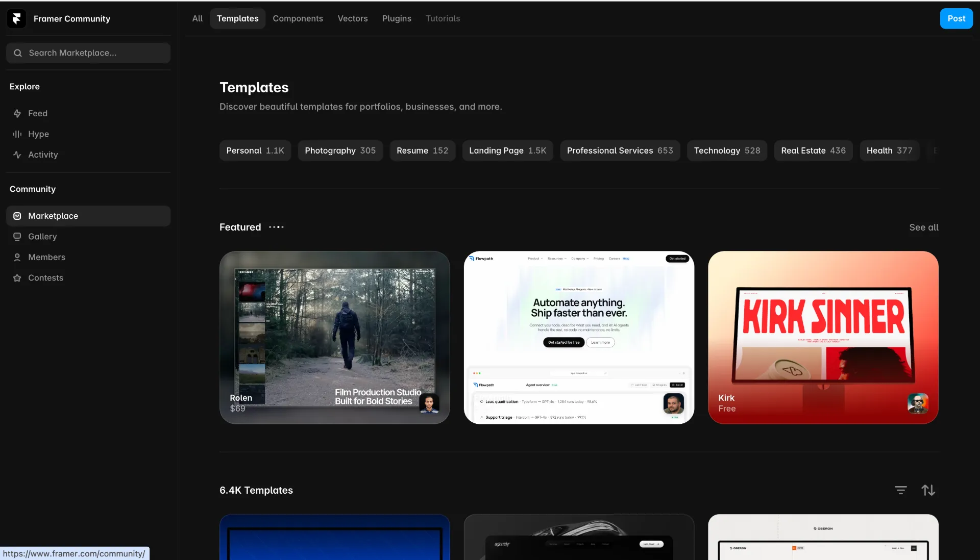Open Members in sidebar
Screen dimensions: 980x560
coord(88,257)
